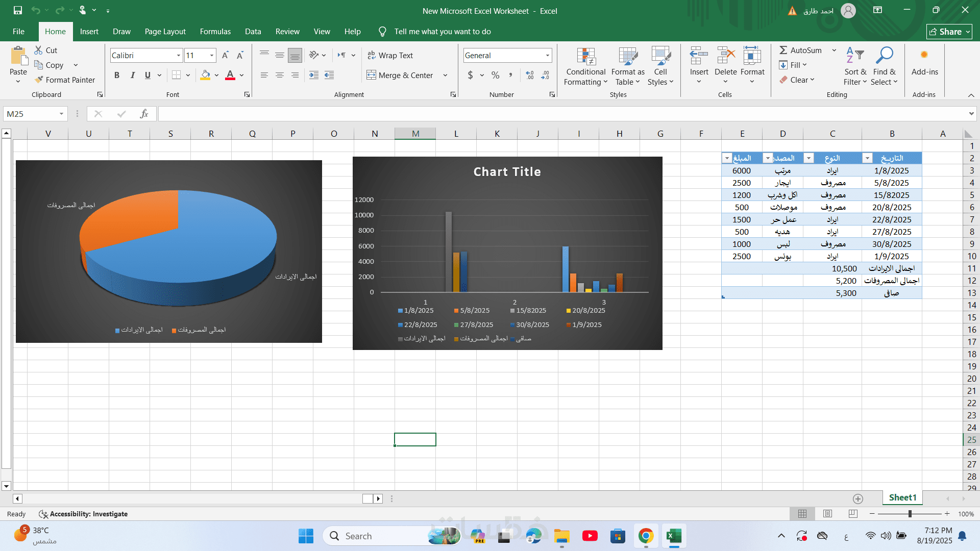Screen dimensions: 980x551
Task: Toggle Italic formatting
Action: tap(132, 75)
